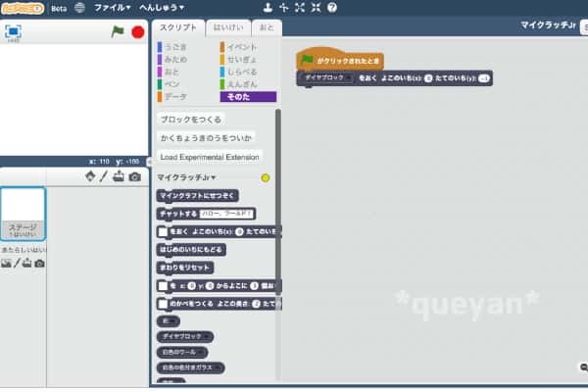Click the x value in palette をおく block
588x392 pixels.
point(239,232)
